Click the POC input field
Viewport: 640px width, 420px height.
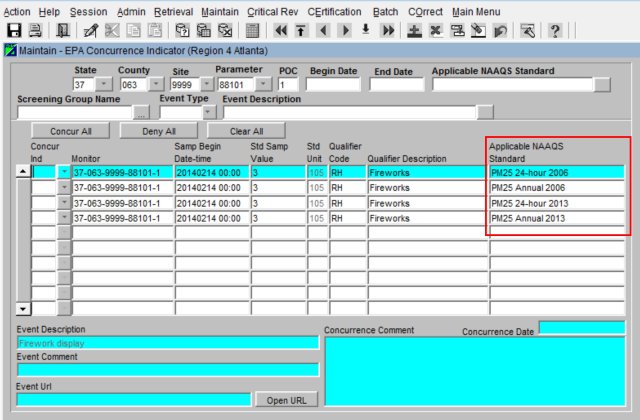pyautogui.click(x=288, y=84)
